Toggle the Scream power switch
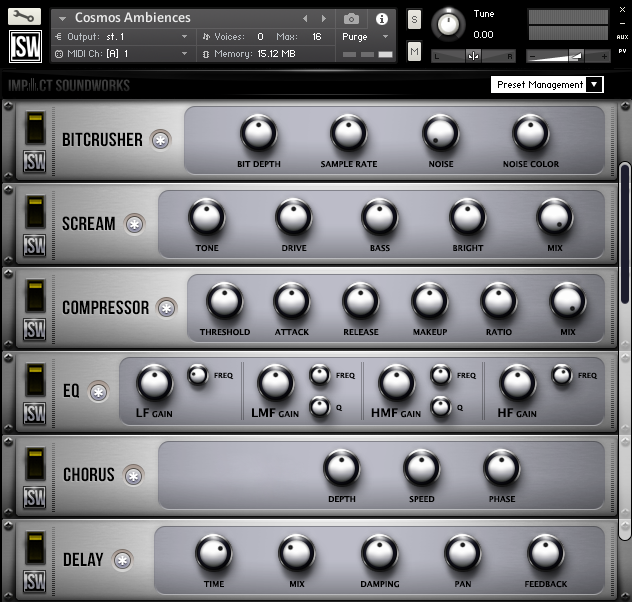This screenshot has height=602, width=632. coord(35,212)
